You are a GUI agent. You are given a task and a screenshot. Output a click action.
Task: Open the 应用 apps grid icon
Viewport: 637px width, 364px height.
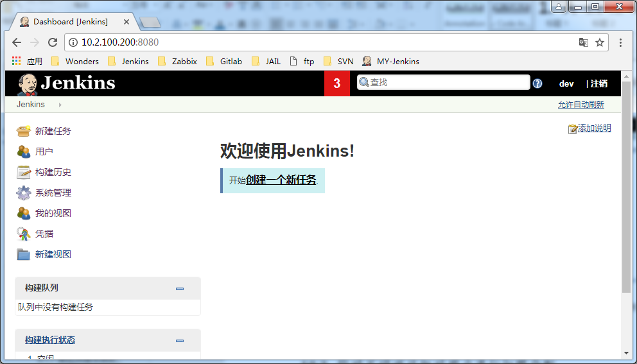16,61
